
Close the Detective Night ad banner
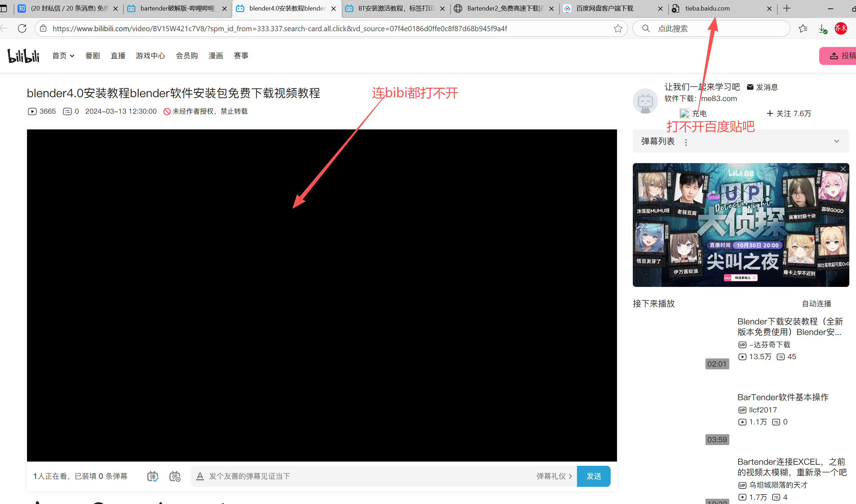point(843,169)
